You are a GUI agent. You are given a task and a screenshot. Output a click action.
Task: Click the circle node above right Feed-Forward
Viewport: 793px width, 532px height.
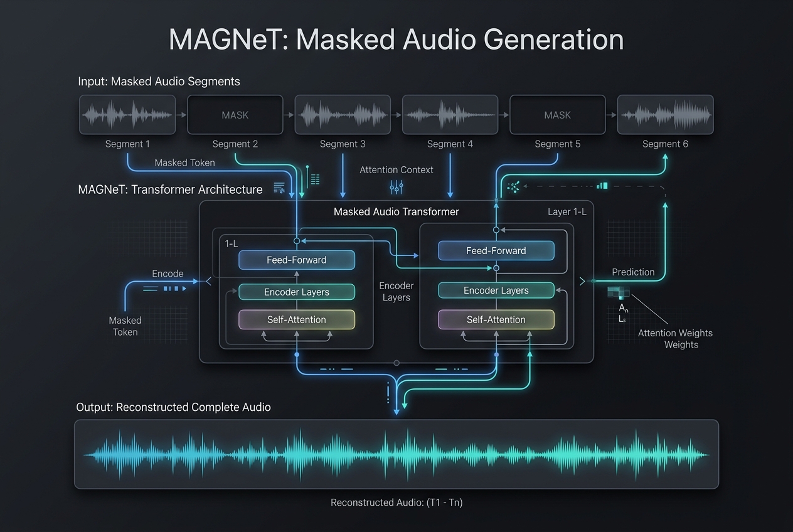(x=496, y=230)
